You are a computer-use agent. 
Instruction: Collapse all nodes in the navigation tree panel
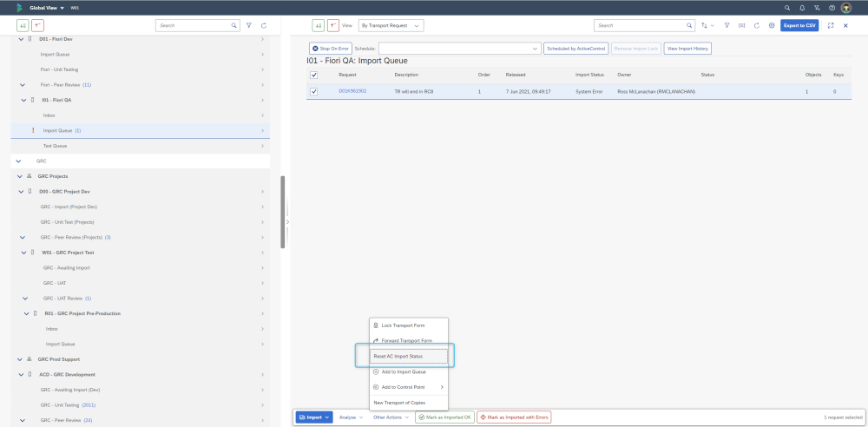[x=37, y=25]
